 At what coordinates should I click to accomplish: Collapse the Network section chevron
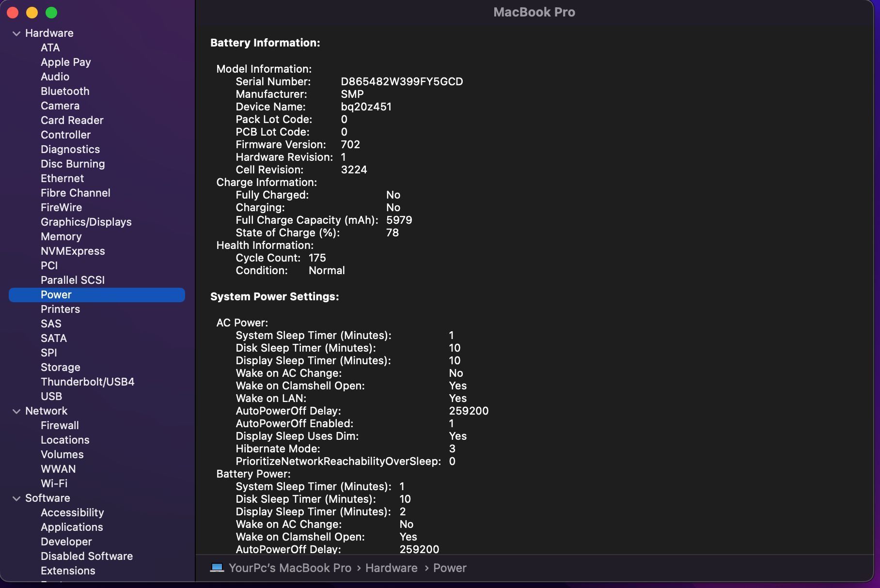pyautogui.click(x=16, y=411)
